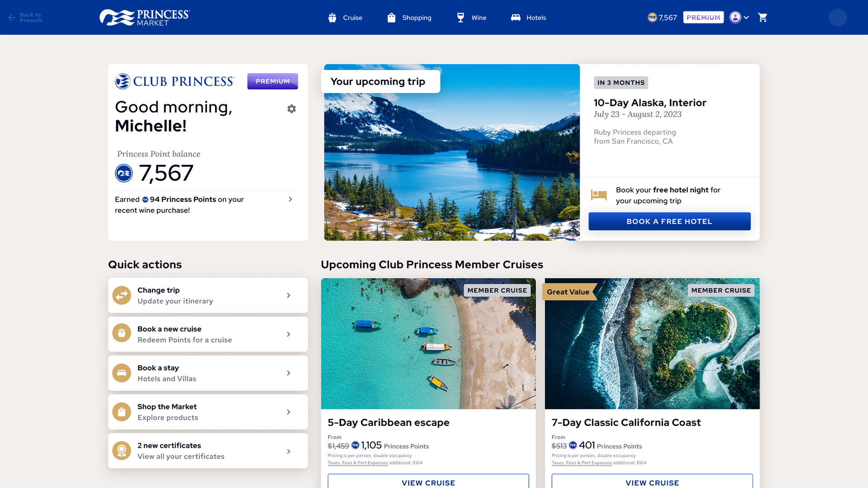
Task: Click points icon next to 401 price
Action: [x=573, y=446]
